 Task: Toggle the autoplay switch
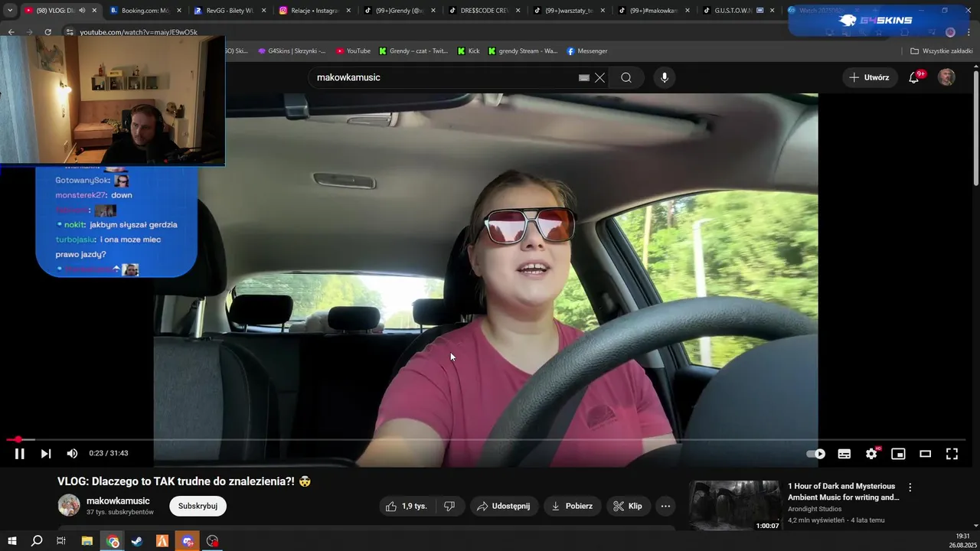pyautogui.click(x=816, y=454)
